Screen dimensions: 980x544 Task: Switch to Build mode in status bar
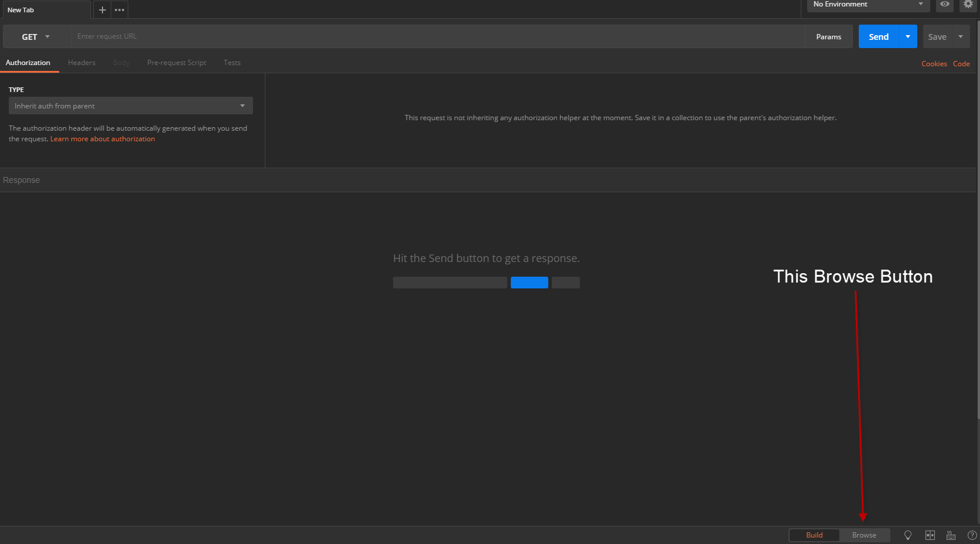click(814, 535)
